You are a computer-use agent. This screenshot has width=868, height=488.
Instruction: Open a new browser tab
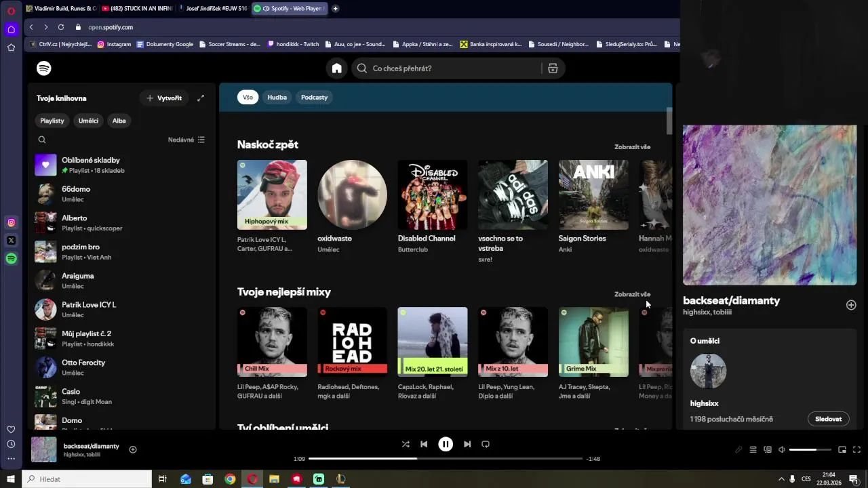click(x=335, y=9)
